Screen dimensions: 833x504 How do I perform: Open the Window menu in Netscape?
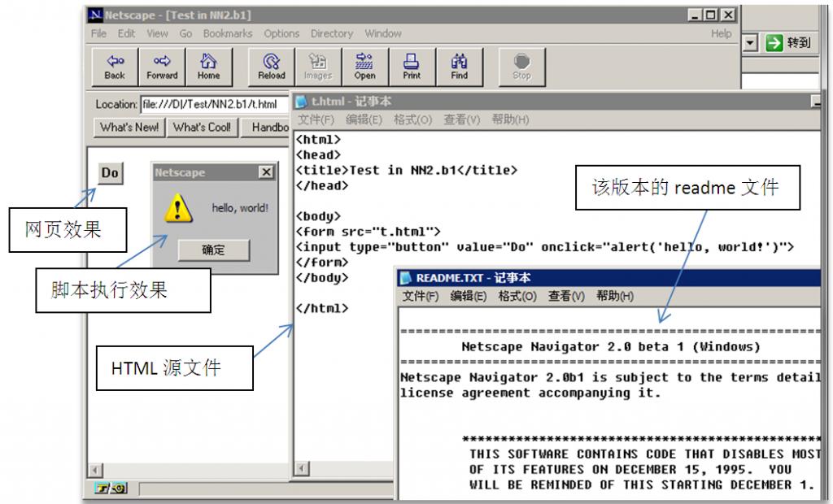coord(383,33)
